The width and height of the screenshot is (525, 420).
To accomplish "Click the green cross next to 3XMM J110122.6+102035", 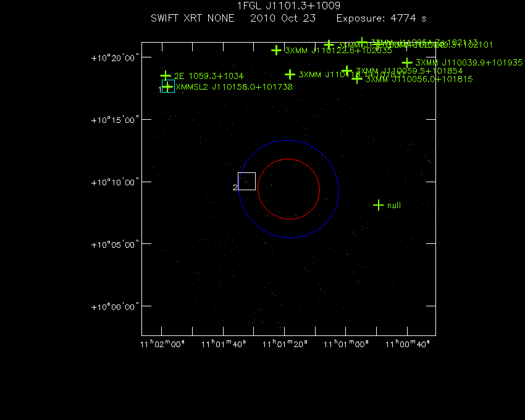I will pyautogui.click(x=276, y=50).
